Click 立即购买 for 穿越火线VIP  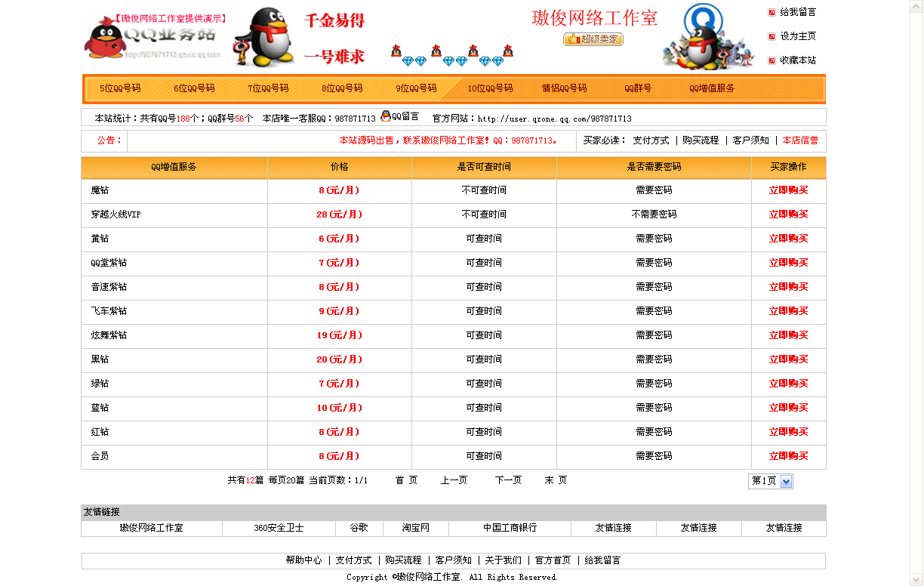(x=788, y=214)
